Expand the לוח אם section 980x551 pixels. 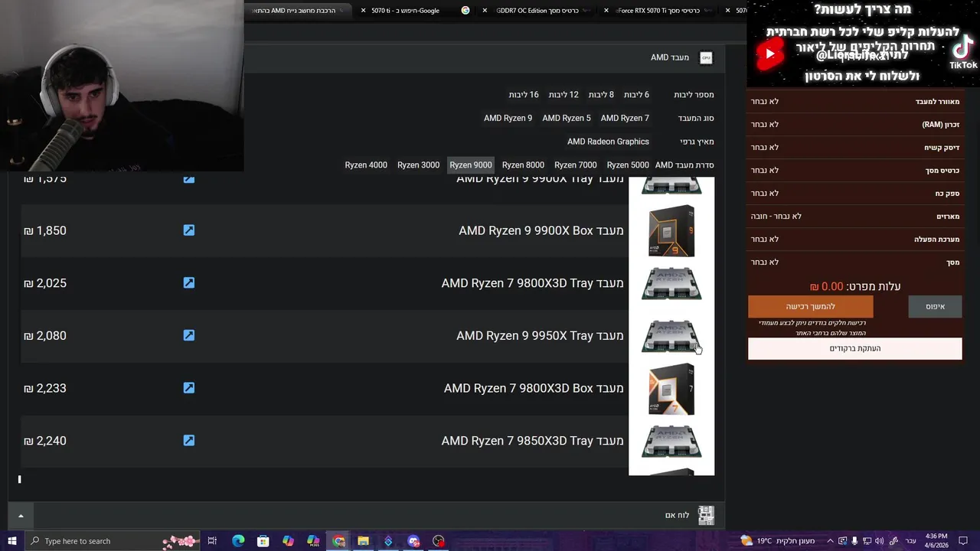[366, 516]
